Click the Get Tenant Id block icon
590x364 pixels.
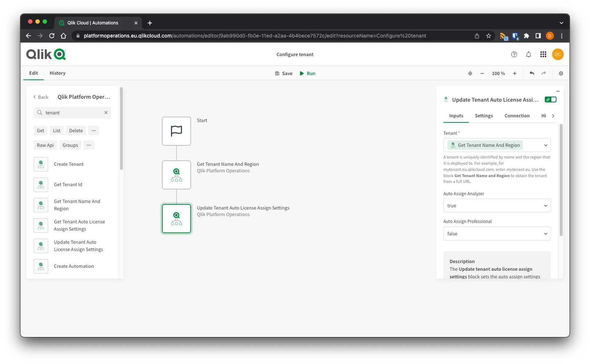[x=40, y=184]
